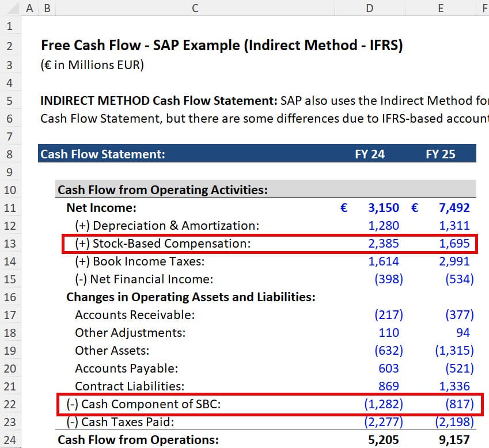Click the '(€ in Millions EUR)' cell
Image resolution: width=489 pixels, height=448 pixels.
[92, 65]
